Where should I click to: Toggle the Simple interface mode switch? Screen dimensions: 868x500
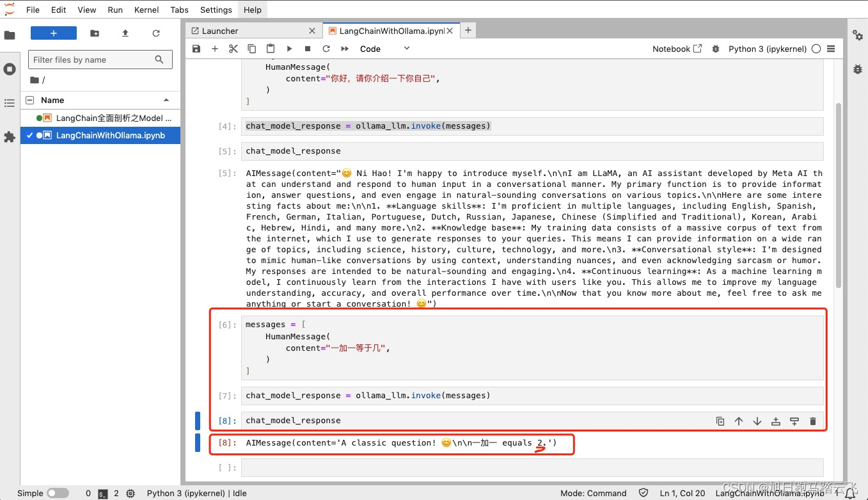(x=58, y=493)
